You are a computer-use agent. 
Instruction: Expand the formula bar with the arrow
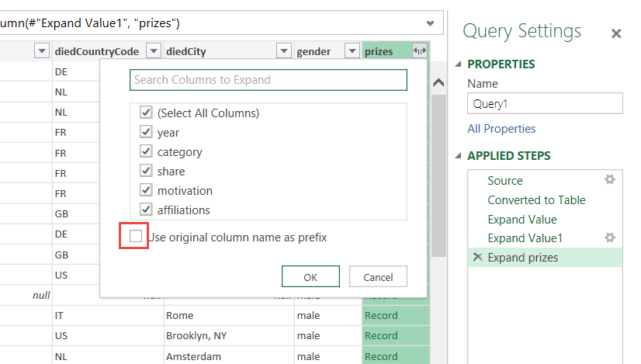430,23
